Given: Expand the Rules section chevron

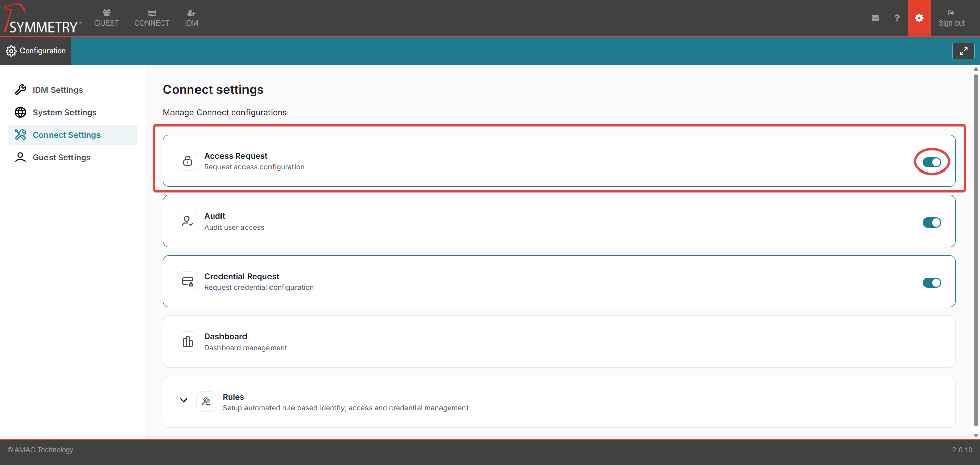Looking at the screenshot, I should 184,400.
